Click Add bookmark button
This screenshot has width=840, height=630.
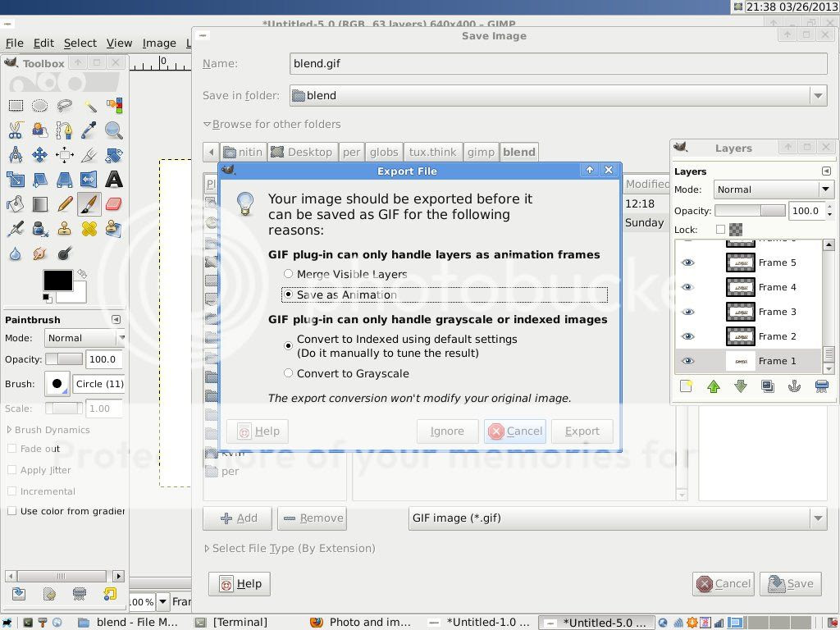[x=238, y=518]
